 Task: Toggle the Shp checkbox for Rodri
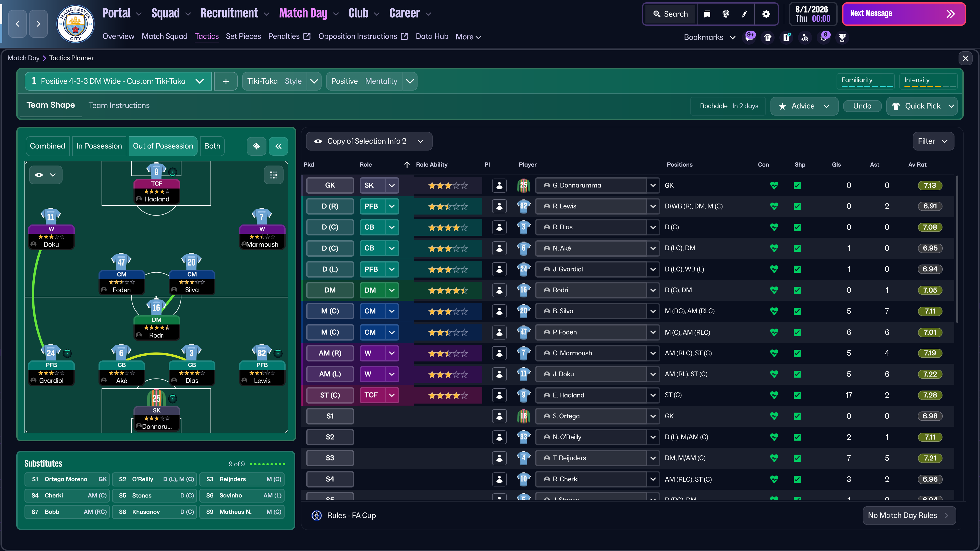pyautogui.click(x=797, y=290)
